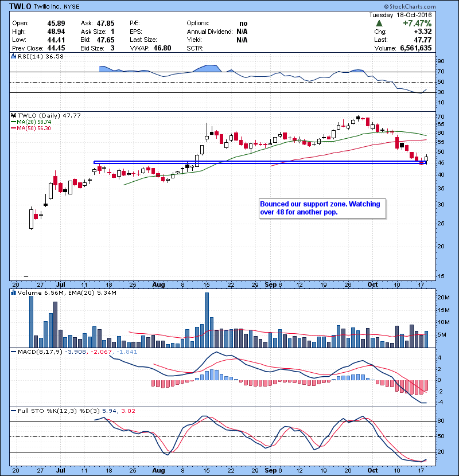Click the VWAP value 46.80

click(162, 48)
